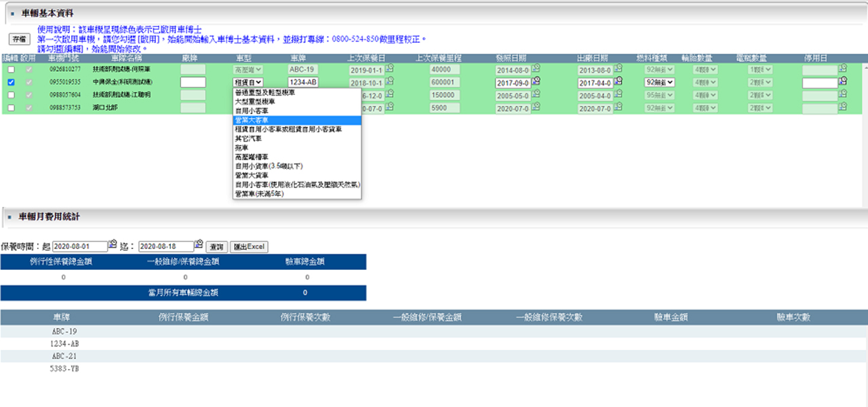Click the 匯出Excel export button
The image size is (868, 407).
[249, 247]
